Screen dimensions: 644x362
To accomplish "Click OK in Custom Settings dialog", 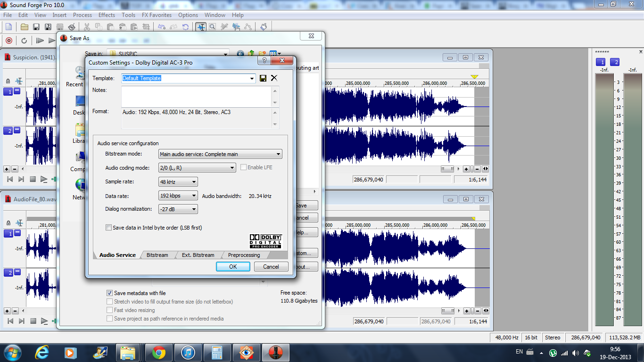I will [x=233, y=266].
